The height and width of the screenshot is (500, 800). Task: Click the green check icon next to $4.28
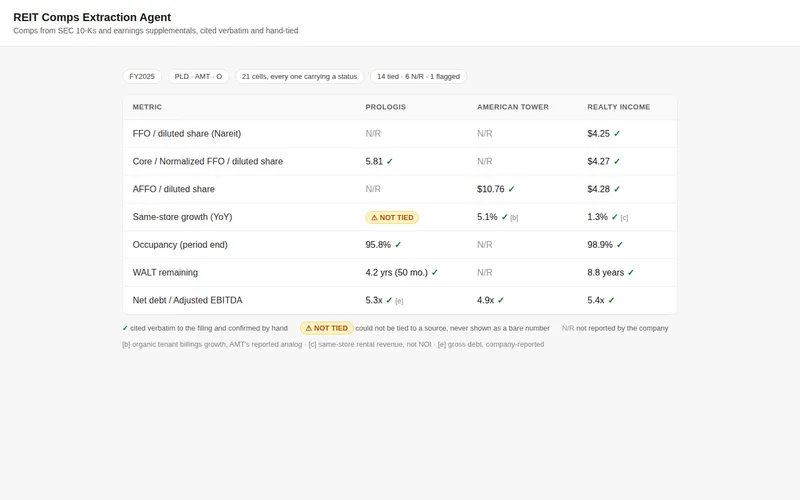click(x=617, y=189)
